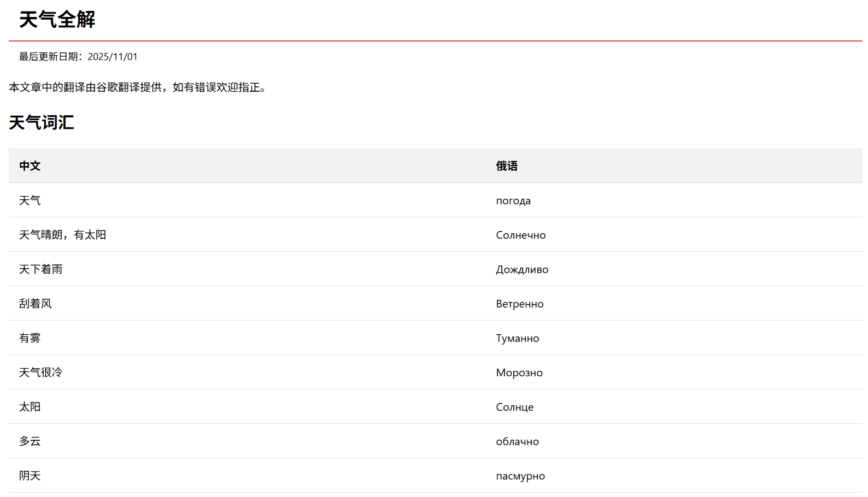The height and width of the screenshot is (497, 868).
Task: Click the Google Translate notice paragraph
Action: [137, 87]
